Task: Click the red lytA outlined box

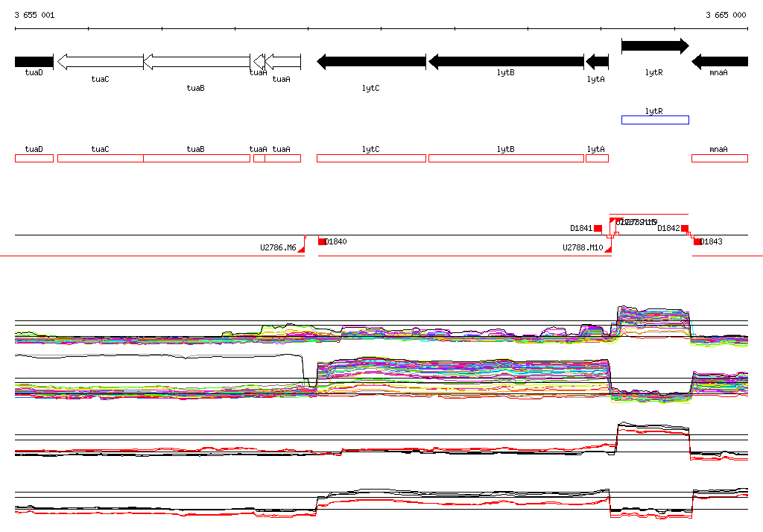Action: (597, 158)
